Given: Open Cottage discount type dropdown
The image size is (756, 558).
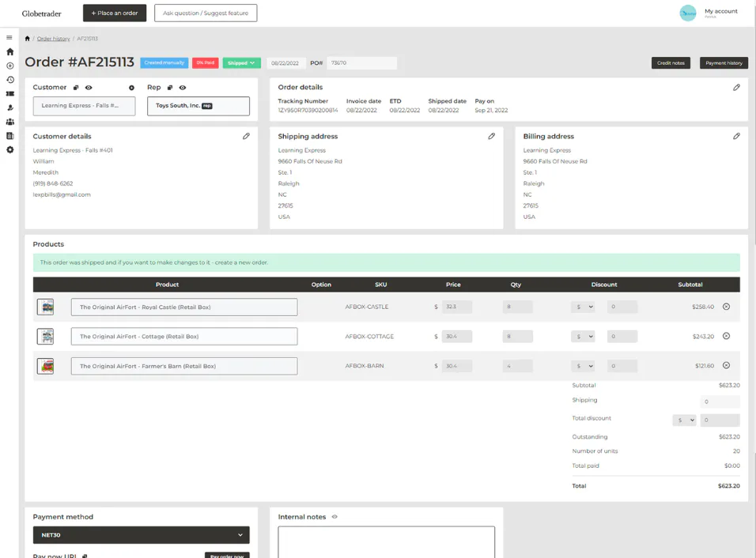Looking at the screenshot, I should pyautogui.click(x=583, y=337).
